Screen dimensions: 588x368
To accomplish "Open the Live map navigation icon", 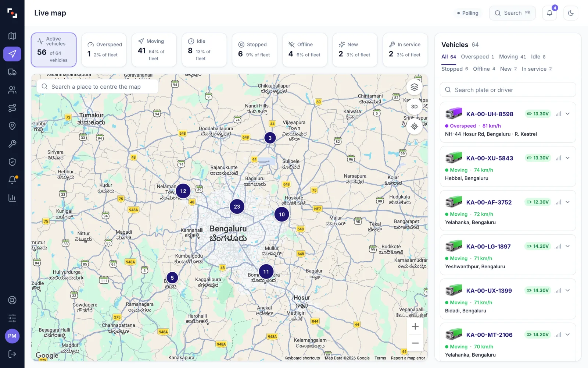I will [x=12, y=54].
